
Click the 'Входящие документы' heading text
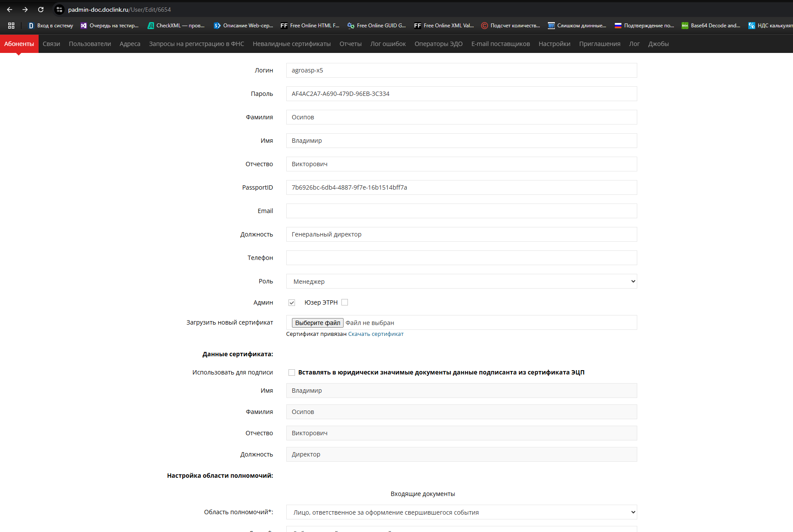pyautogui.click(x=423, y=494)
